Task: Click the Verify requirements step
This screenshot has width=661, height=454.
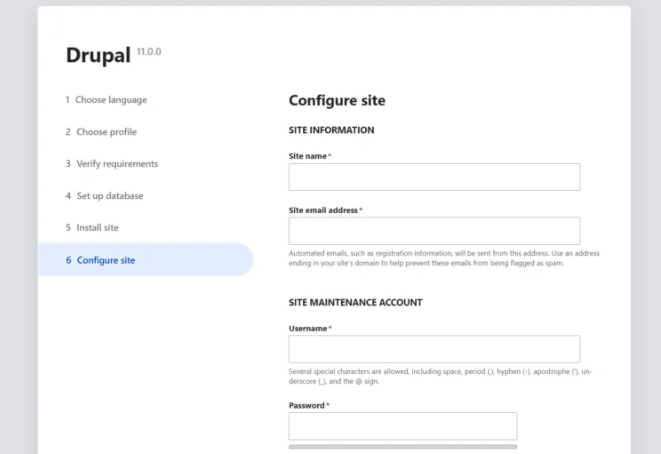Action: (112, 164)
